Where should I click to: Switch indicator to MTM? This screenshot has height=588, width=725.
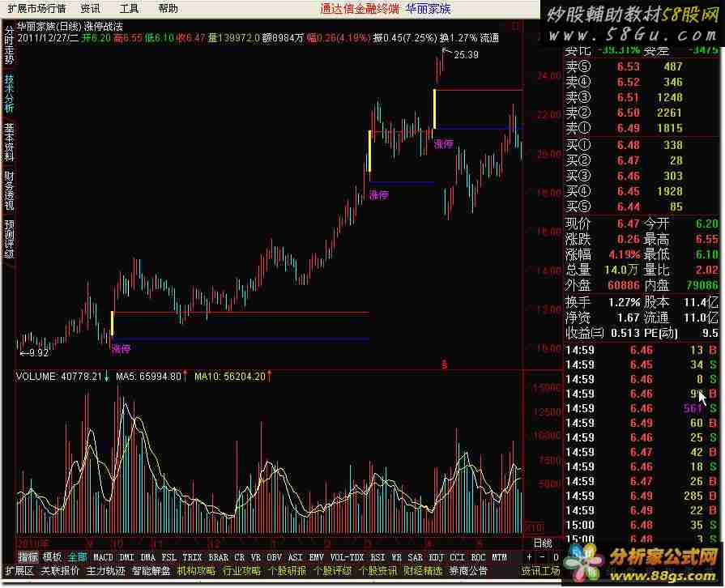(x=499, y=557)
